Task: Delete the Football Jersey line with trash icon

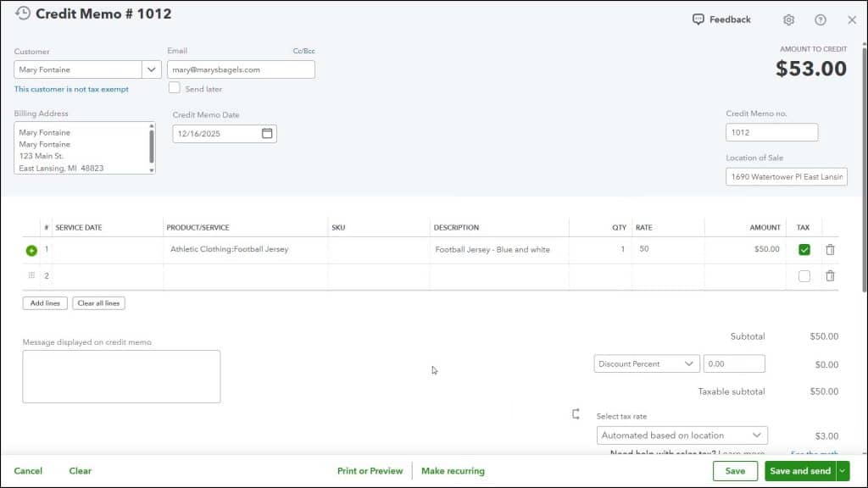Action: tap(830, 249)
